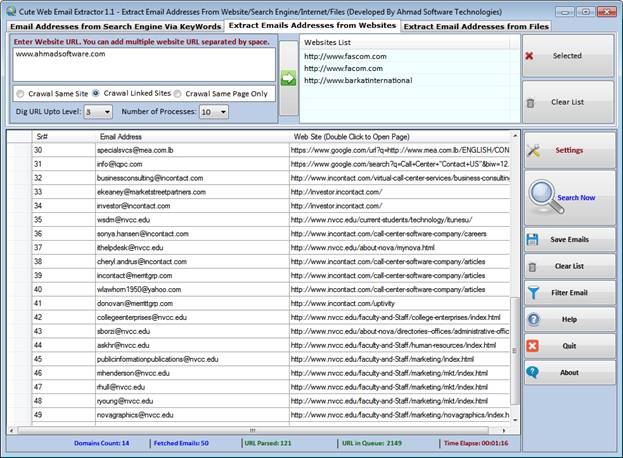The width and height of the screenshot is (623, 458).
Task: Switch to Email Addresses from Search Engine tab
Action: coord(115,25)
